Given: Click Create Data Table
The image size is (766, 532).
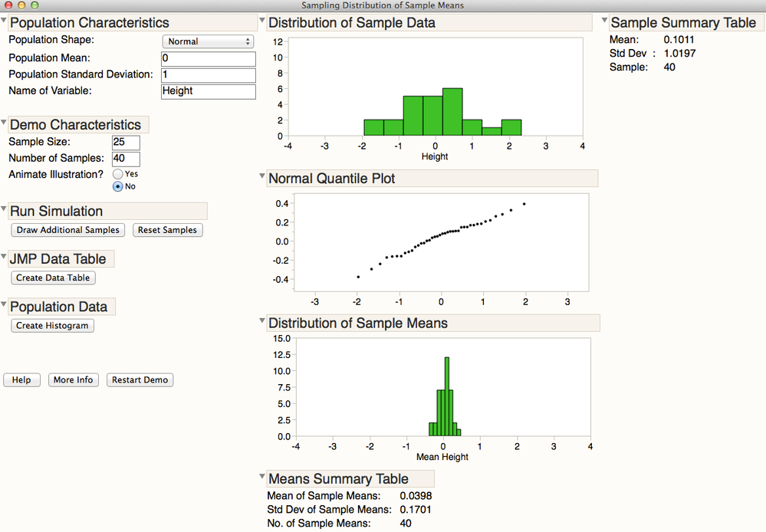Looking at the screenshot, I should point(53,277).
